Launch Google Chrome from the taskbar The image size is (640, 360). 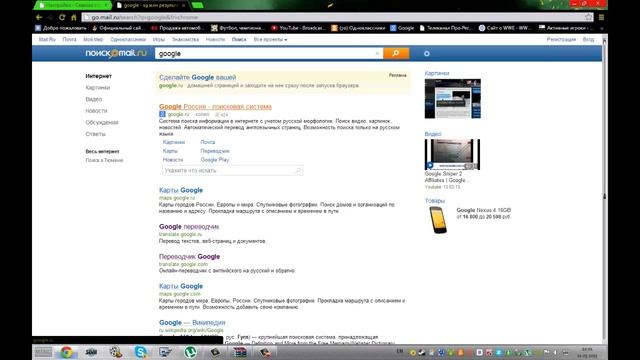pos(67,352)
